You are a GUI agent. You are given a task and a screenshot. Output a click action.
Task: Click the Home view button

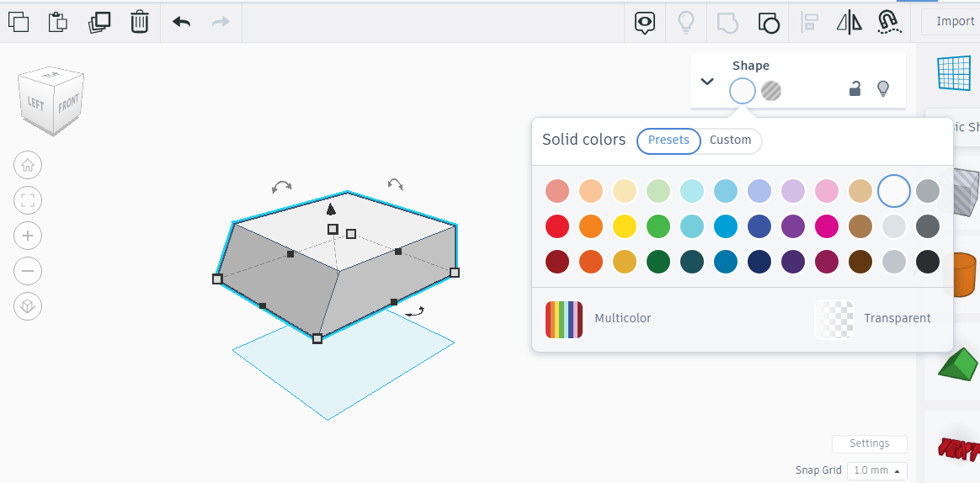(x=28, y=166)
